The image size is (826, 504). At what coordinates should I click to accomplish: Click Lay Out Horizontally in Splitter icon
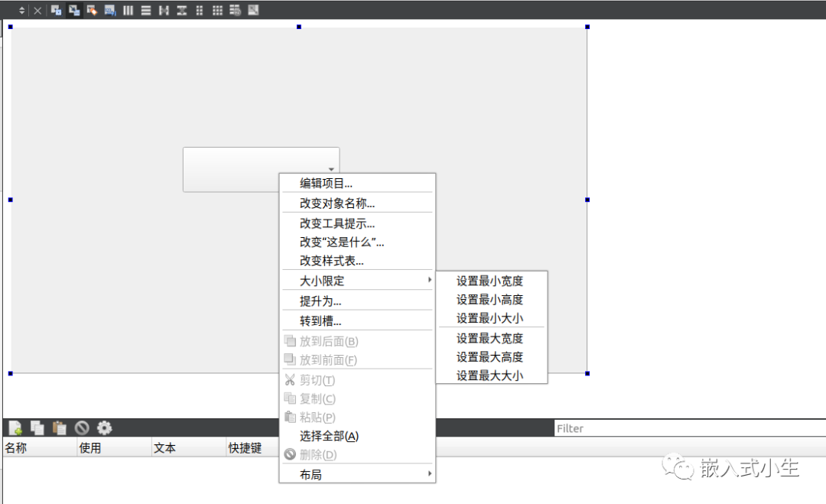pyautogui.click(x=163, y=10)
